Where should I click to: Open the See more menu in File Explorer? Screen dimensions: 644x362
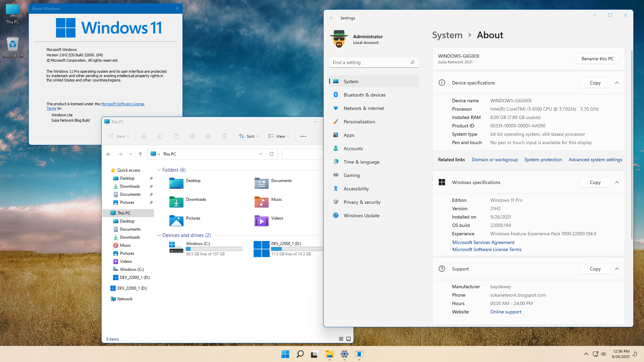coord(303,136)
